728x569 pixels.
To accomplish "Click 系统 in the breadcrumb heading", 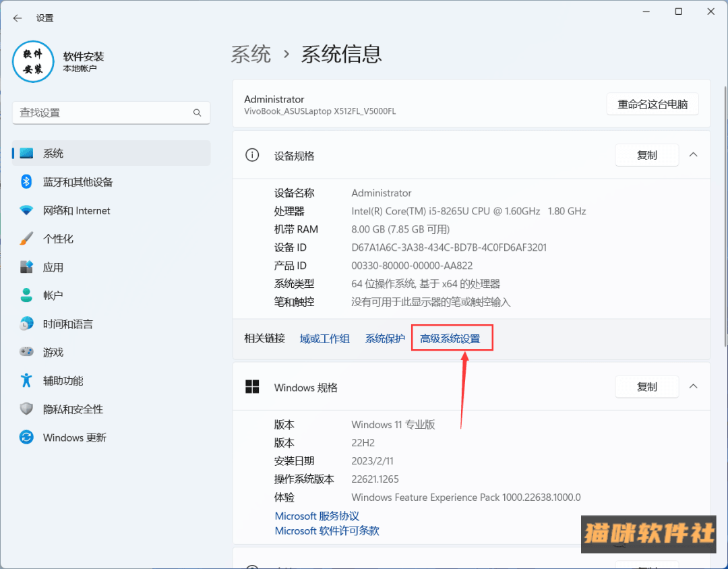I will click(251, 54).
